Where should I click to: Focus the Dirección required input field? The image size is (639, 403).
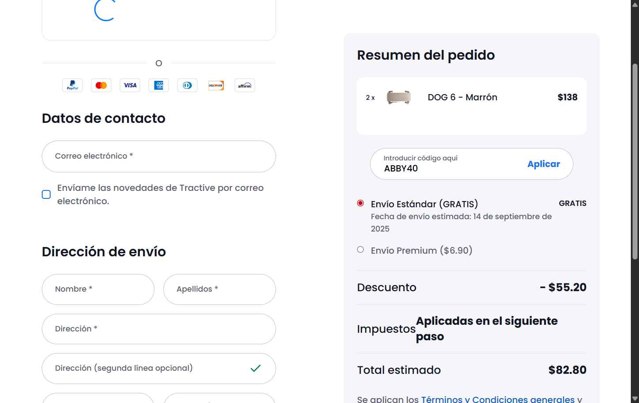click(x=159, y=329)
